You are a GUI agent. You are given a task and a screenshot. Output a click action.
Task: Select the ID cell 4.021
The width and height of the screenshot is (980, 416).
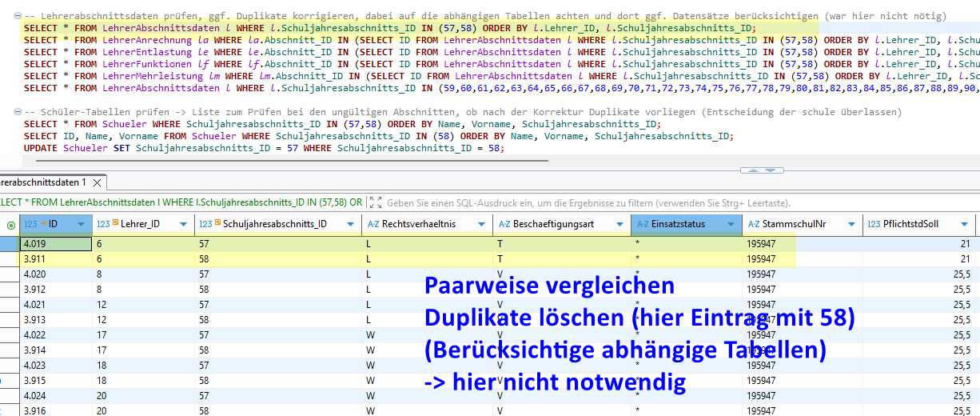coord(56,305)
